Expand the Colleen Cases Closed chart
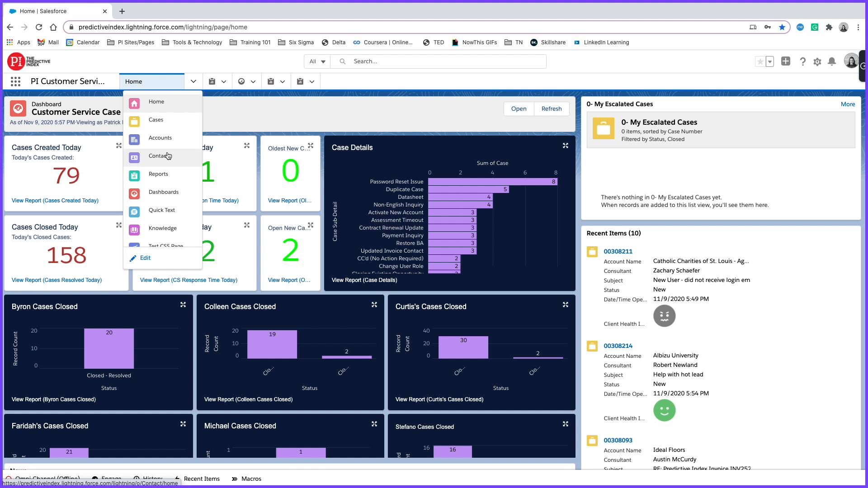 pos(374,305)
